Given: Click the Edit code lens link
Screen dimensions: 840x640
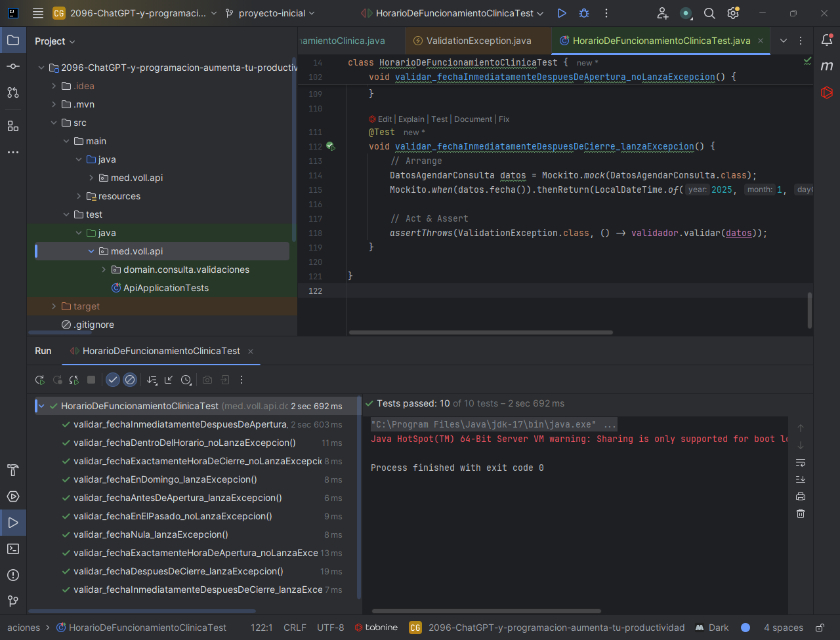Looking at the screenshot, I should point(385,119).
